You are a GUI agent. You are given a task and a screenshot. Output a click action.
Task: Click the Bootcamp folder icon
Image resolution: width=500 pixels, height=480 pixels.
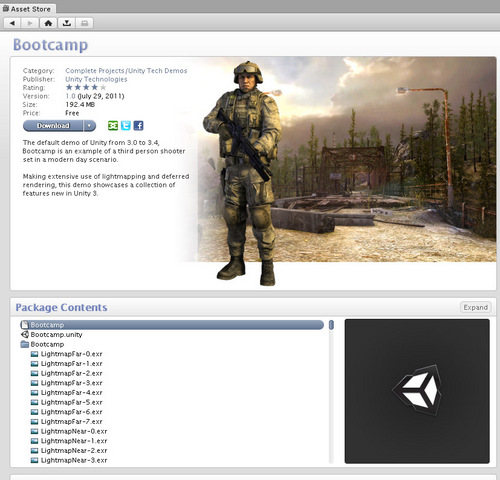[x=25, y=344]
